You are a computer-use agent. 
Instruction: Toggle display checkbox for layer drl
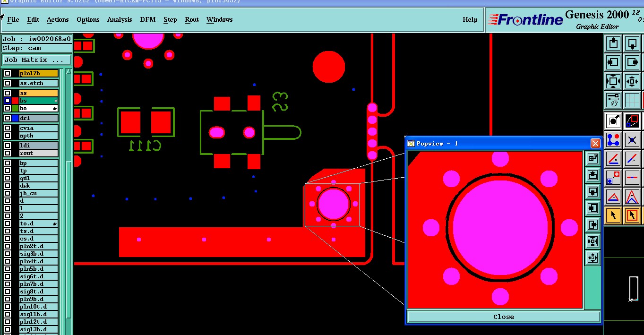(8, 118)
